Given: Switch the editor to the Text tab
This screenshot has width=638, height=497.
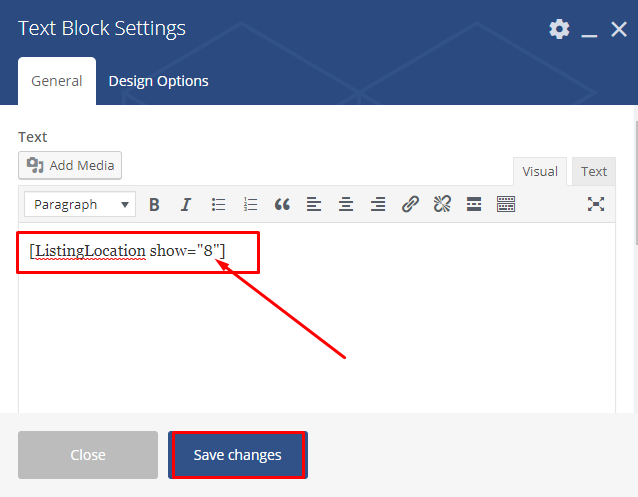Looking at the screenshot, I should pyautogui.click(x=594, y=171).
